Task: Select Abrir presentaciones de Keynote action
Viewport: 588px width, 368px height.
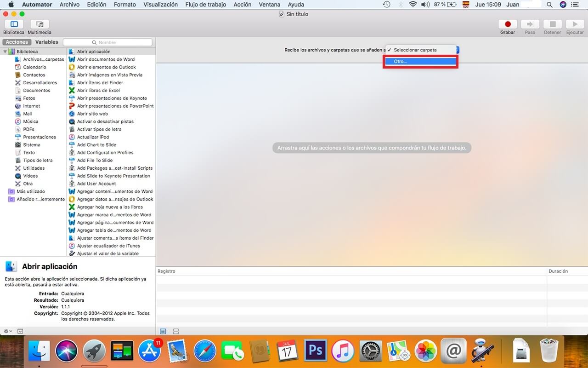Action: click(111, 98)
